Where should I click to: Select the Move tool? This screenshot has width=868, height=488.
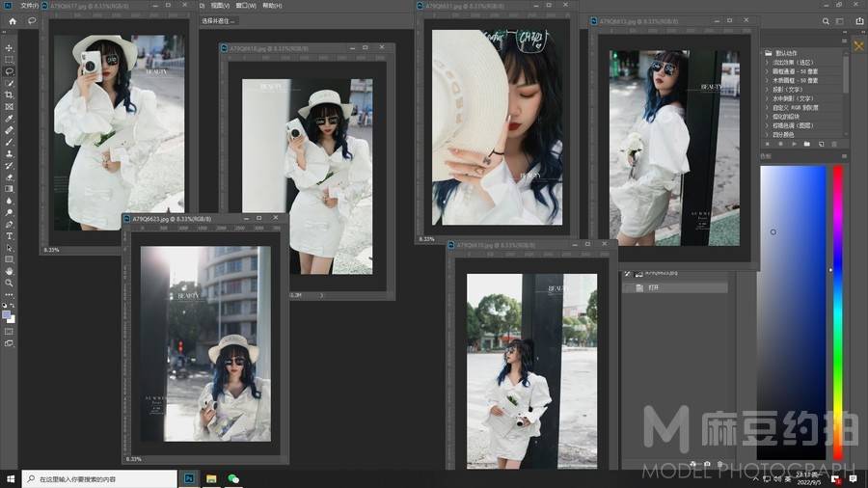click(9, 48)
